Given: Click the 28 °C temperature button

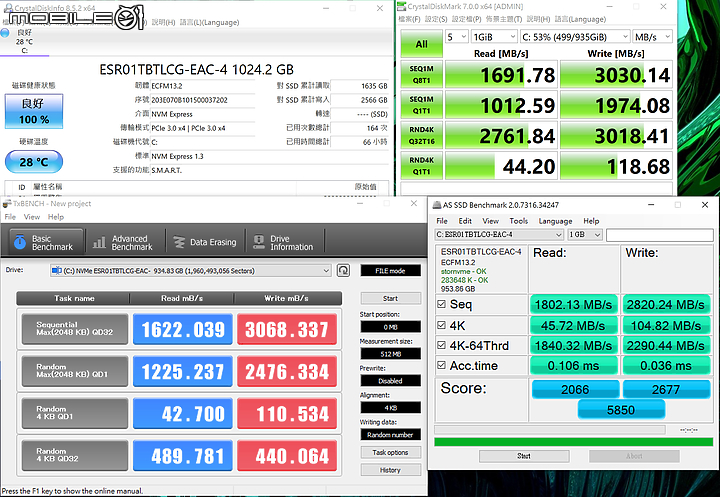Looking at the screenshot, I should (34, 162).
